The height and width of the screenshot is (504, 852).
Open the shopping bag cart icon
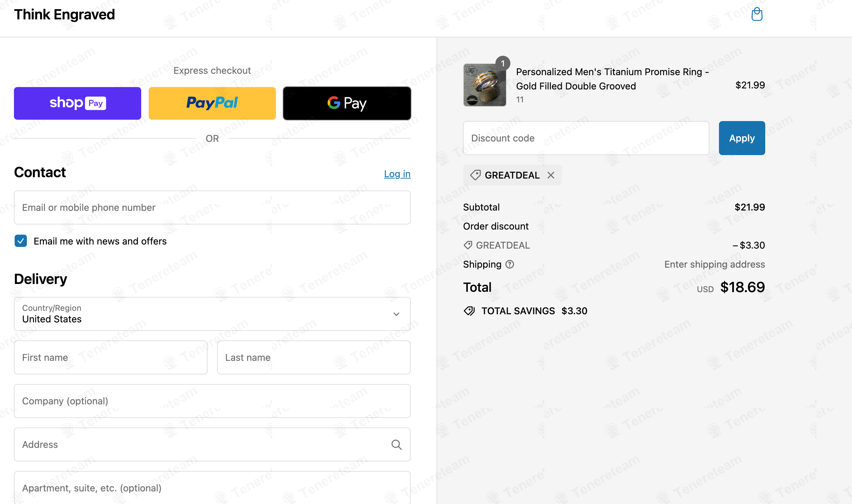757,14
